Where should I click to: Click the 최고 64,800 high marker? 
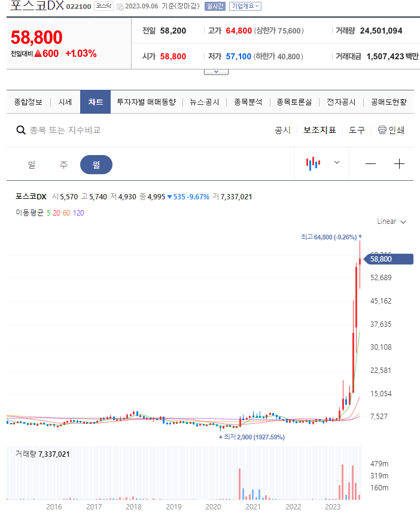tap(331, 237)
